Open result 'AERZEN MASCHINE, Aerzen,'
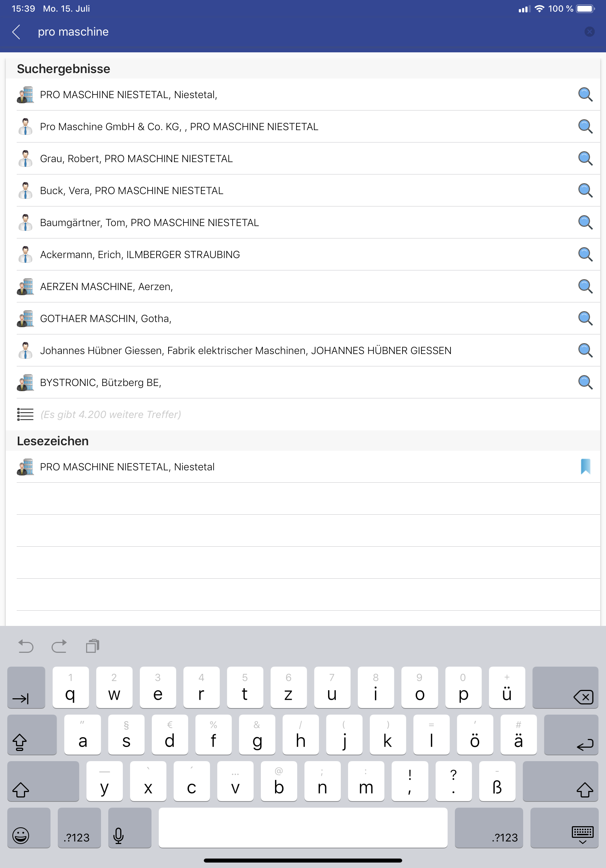Image resolution: width=606 pixels, height=868 pixels. (303, 286)
